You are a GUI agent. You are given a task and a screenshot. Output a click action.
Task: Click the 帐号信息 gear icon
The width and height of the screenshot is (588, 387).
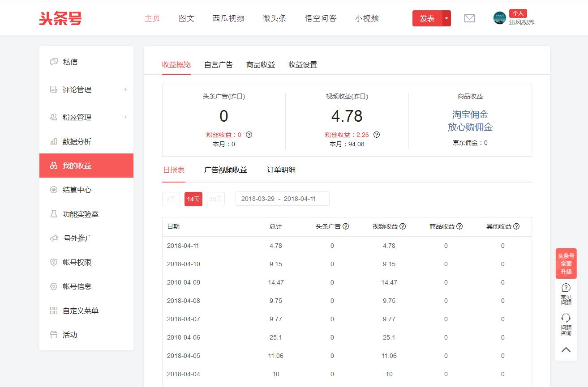(54, 286)
